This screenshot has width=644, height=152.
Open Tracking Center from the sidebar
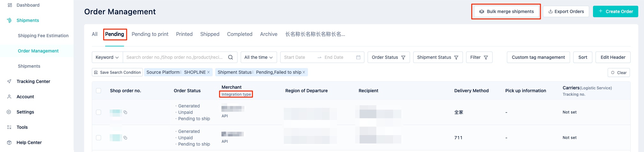pos(33,81)
